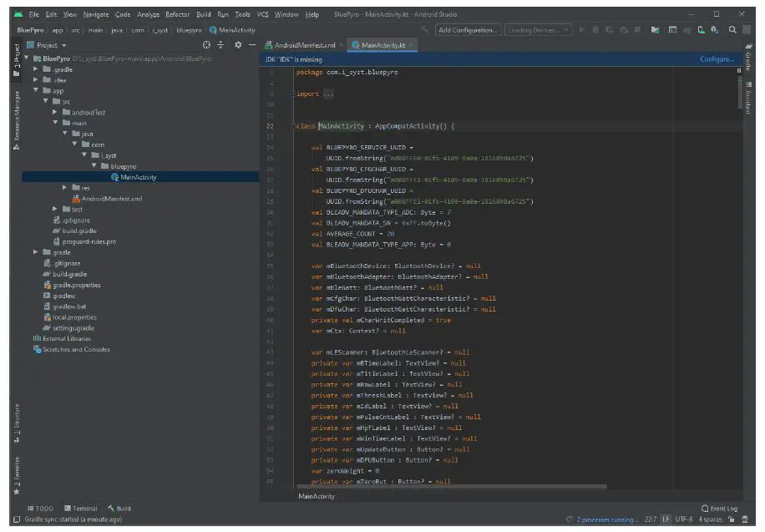Click the Search Everywhere magnifier icon

[x=732, y=29]
